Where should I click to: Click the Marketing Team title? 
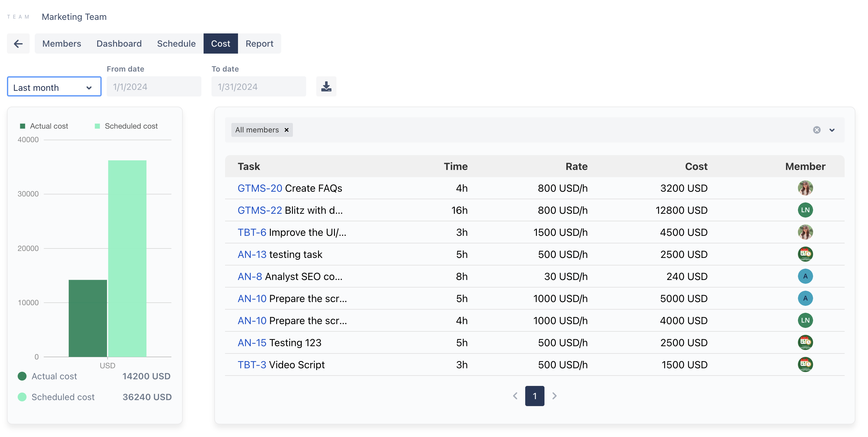[74, 16]
